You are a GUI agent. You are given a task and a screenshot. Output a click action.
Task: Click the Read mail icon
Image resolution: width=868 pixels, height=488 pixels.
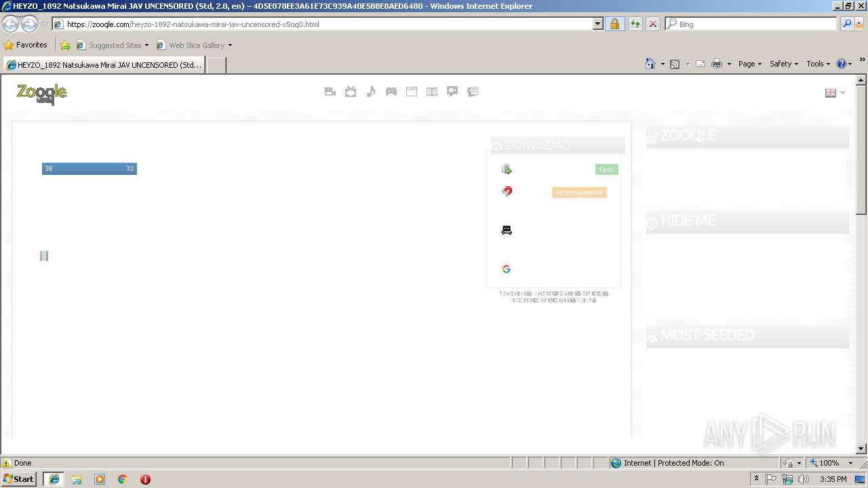point(700,64)
